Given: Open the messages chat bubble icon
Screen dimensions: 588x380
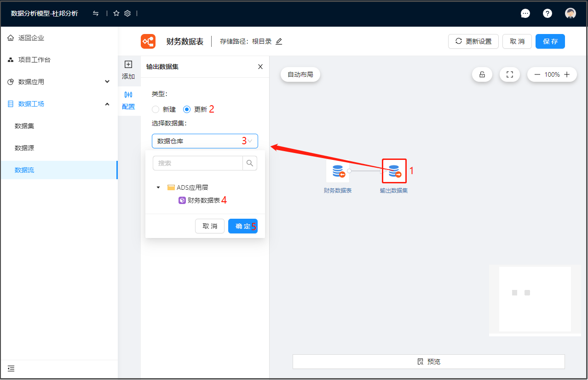Looking at the screenshot, I should pos(525,13).
